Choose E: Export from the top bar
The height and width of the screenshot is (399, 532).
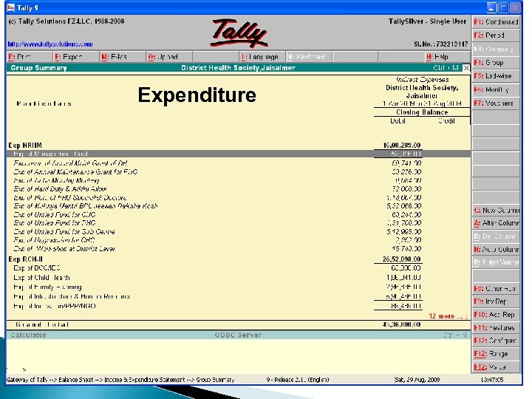click(x=76, y=57)
